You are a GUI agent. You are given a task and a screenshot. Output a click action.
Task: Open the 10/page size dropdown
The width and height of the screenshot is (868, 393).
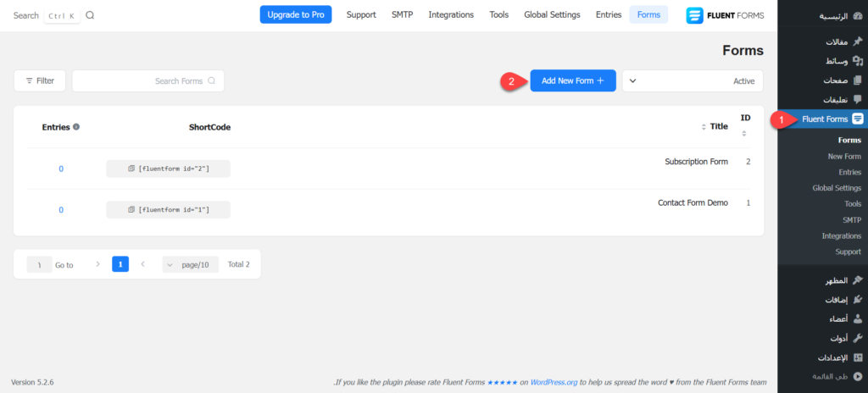(191, 264)
